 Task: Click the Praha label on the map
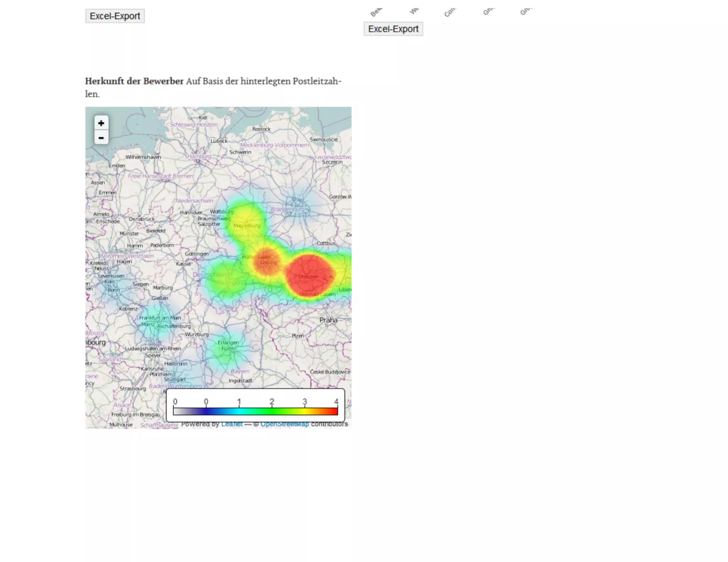point(328,320)
